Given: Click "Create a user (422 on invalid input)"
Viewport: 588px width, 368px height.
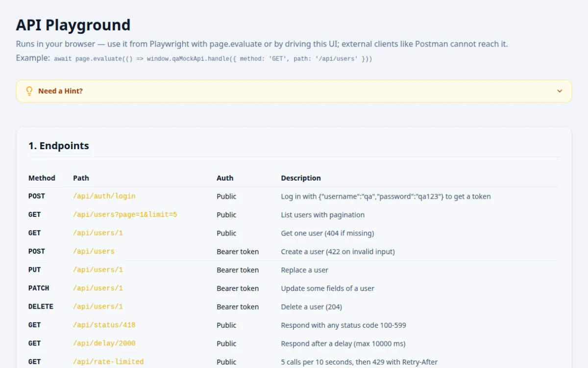Looking at the screenshot, I should tap(338, 251).
